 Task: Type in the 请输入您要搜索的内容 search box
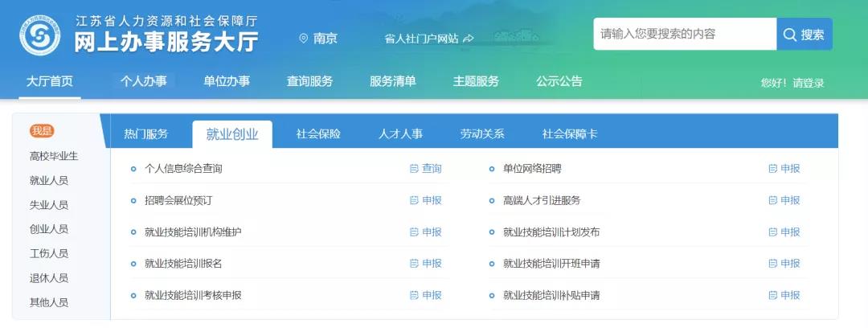[x=685, y=35]
